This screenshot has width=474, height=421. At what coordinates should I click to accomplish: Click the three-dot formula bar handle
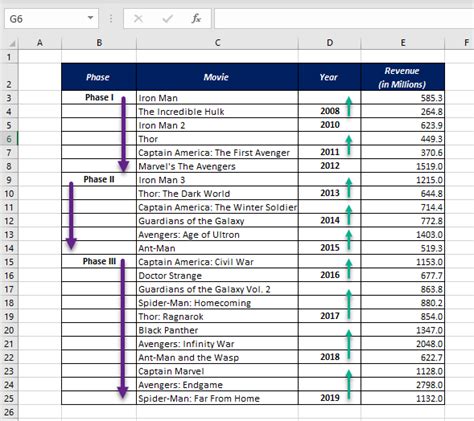click(x=111, y=19)
